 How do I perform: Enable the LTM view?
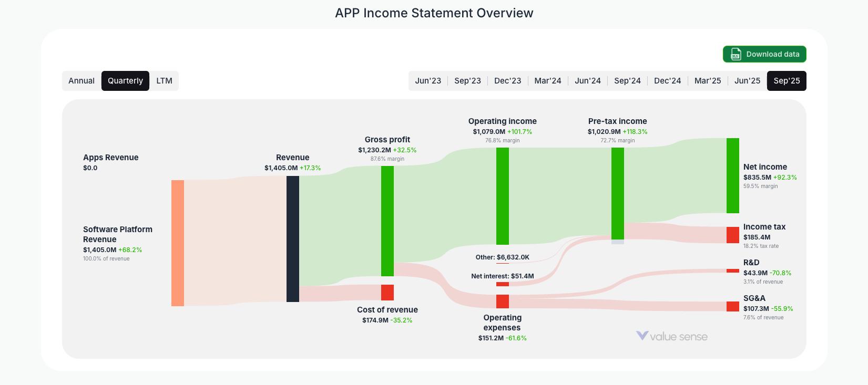click(164, 80)
